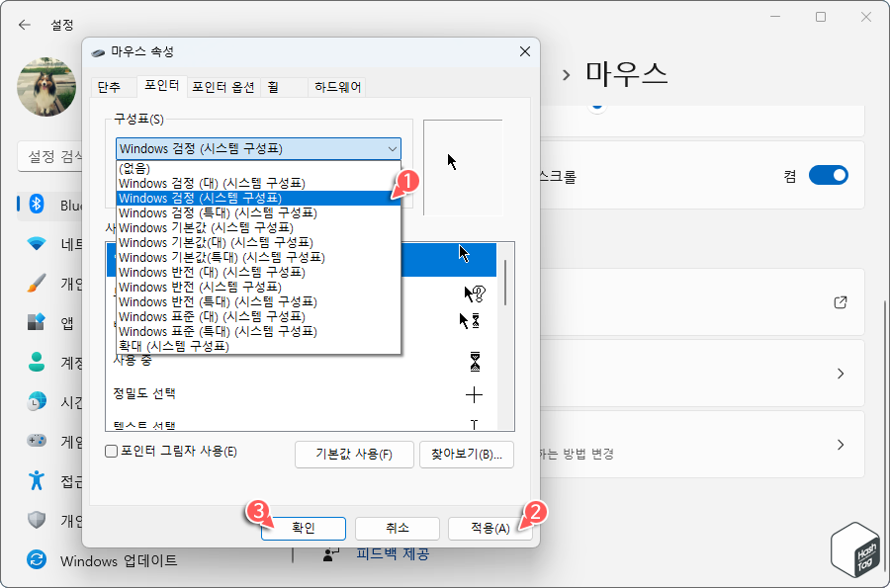Click the back arrow in Settings window

[x=24, y=25]
